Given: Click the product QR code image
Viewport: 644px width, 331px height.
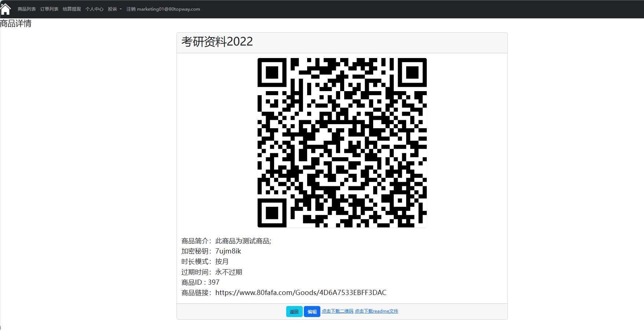Looking at the screenshot, I should pyautogui.click(x=342, y=143).
